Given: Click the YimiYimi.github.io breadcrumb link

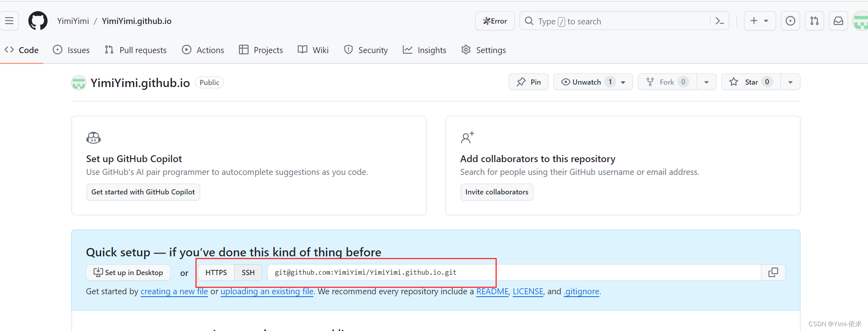Looking at the screenshot, I should pyautogui.click(x=137, y=21).
